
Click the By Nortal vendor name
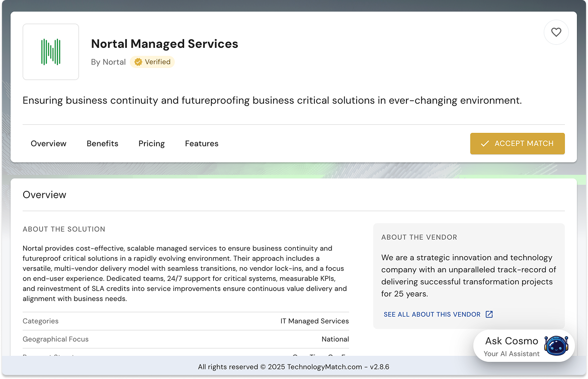click(108, 62)
